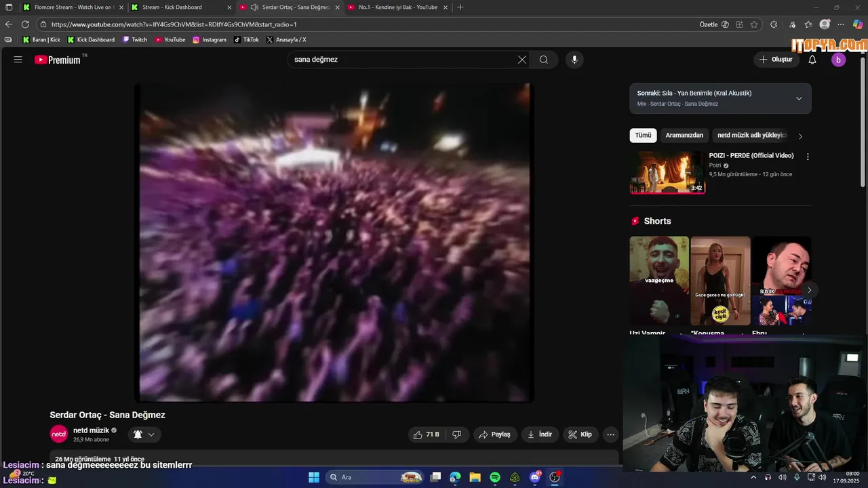
Task: Like the video with 71 B thumbs up
Action: click(426, 434)
